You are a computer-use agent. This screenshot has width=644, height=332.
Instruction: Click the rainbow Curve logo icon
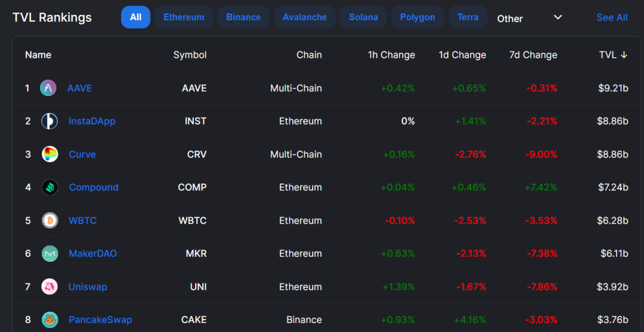coord(49,154)
